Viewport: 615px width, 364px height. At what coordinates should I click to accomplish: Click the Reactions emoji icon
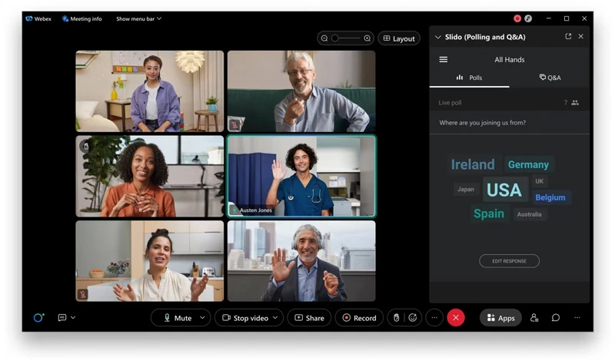413,318
